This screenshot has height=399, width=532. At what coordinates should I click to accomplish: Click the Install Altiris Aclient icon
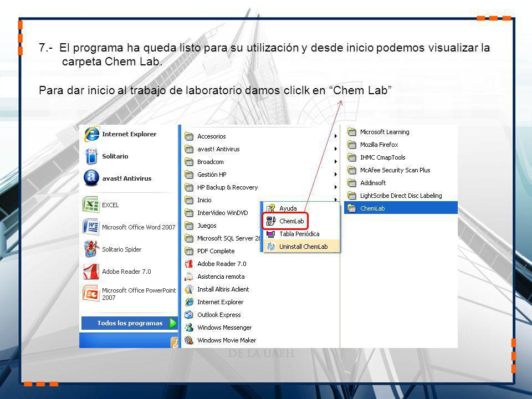coord(189,289)
